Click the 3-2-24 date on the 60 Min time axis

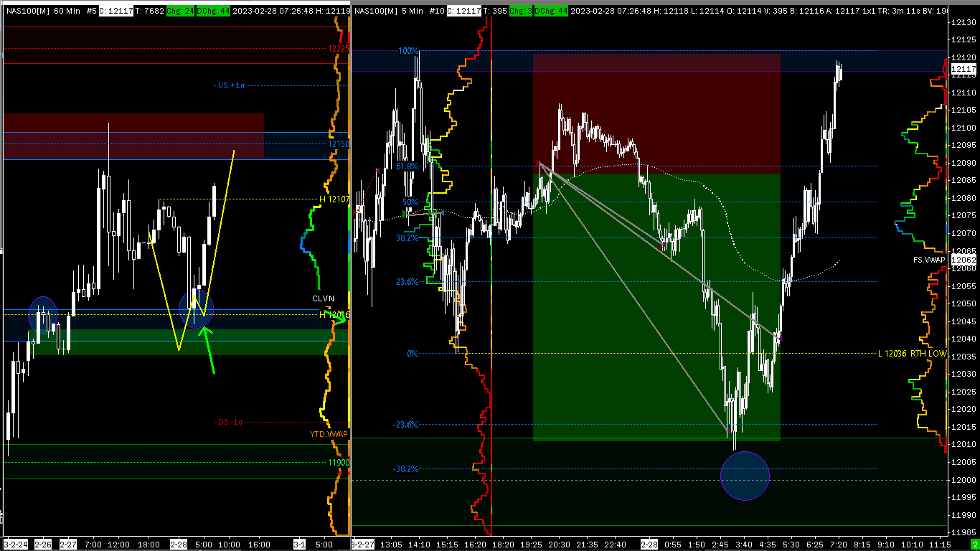pos(15,545)
